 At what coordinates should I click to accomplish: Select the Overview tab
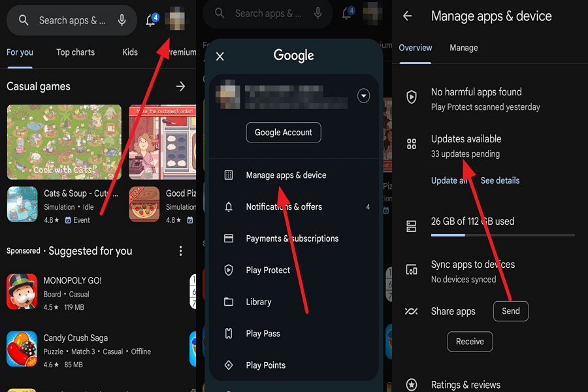pos(415,48)
